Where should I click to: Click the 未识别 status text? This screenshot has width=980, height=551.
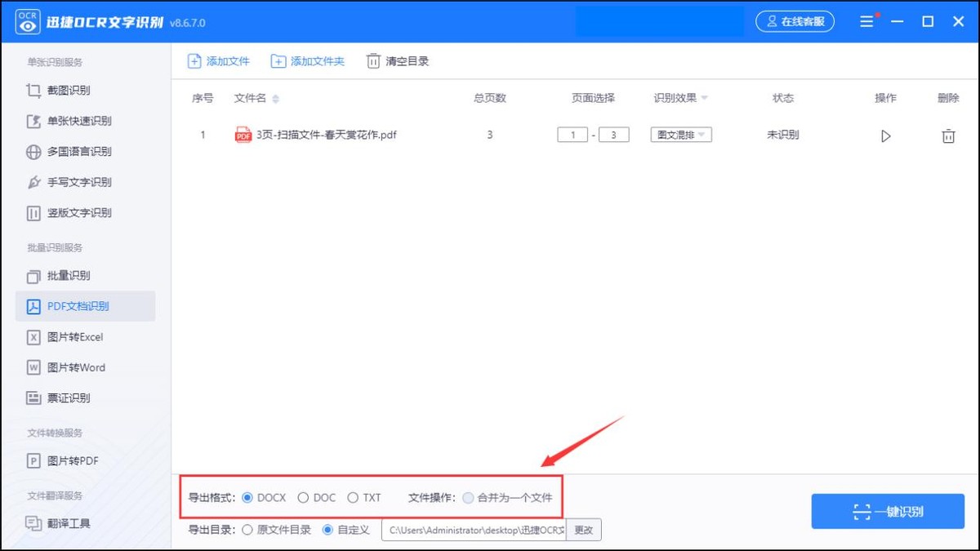coord(782,135)
